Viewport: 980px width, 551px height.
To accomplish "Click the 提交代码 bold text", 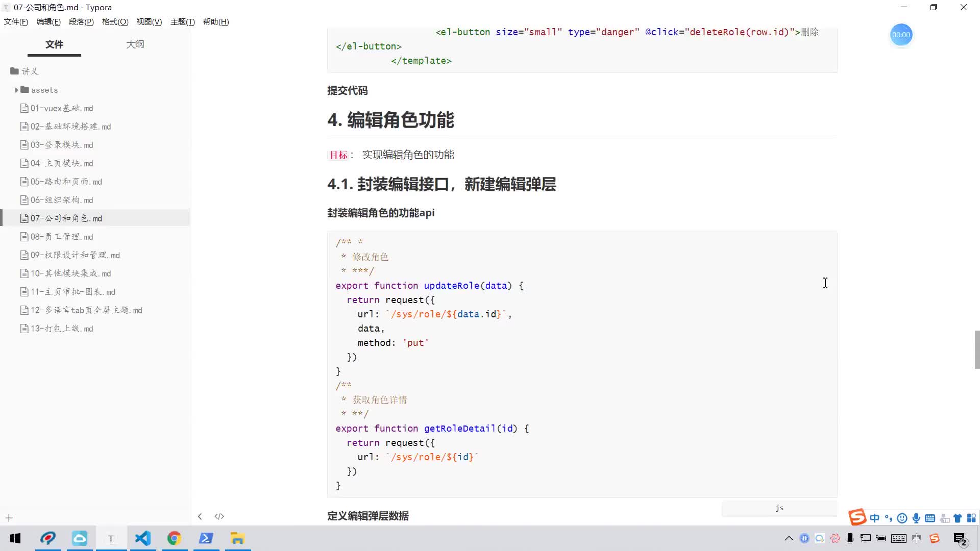I will point(347,91).
